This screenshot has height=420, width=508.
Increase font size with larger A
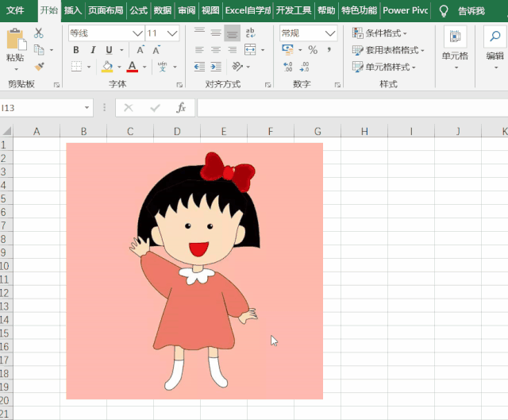click(140, 50)
